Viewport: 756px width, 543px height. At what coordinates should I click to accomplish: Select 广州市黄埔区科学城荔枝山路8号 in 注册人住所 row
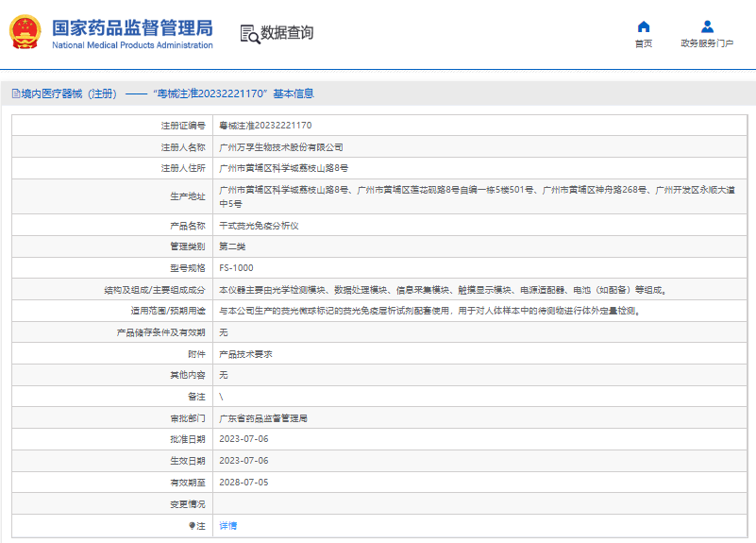(x=283, y=168)
